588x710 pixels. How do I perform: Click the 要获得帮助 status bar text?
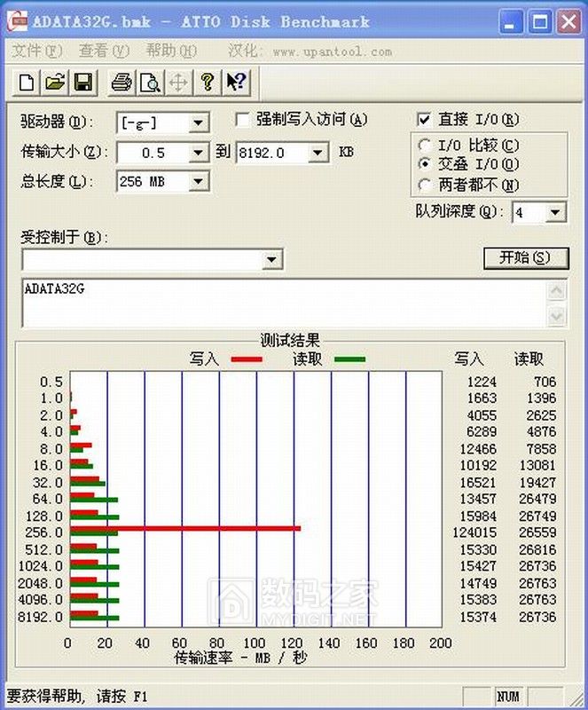pyautogui.click(x=77, y=696)
